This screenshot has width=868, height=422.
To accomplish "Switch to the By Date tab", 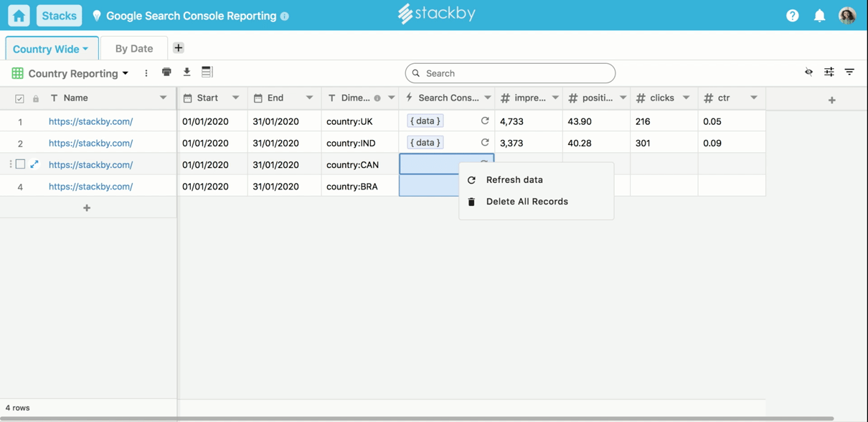I will click(x=134, y=49).
